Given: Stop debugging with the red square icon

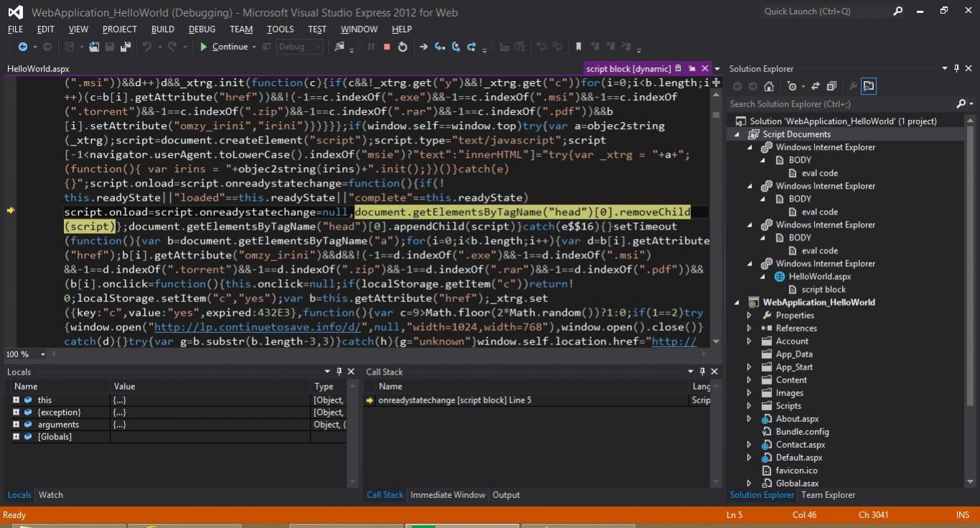Looking at the screenshot, I should point(387,47).
